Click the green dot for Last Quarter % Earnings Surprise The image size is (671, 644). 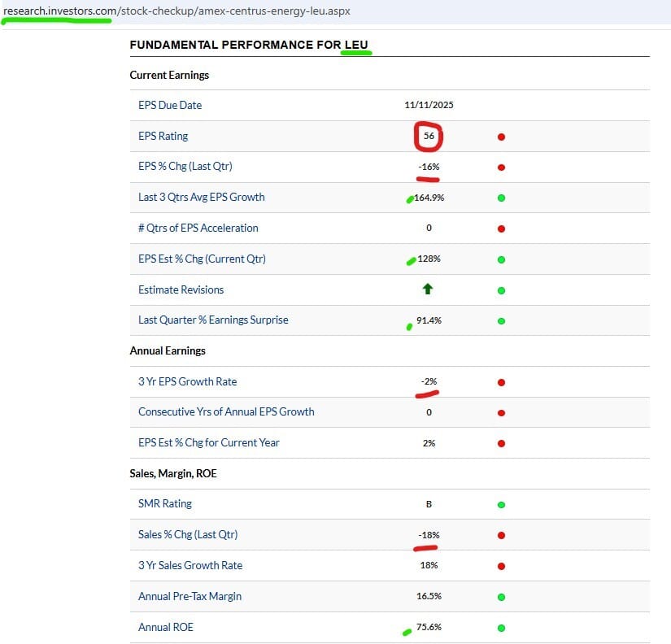(501, 321)
